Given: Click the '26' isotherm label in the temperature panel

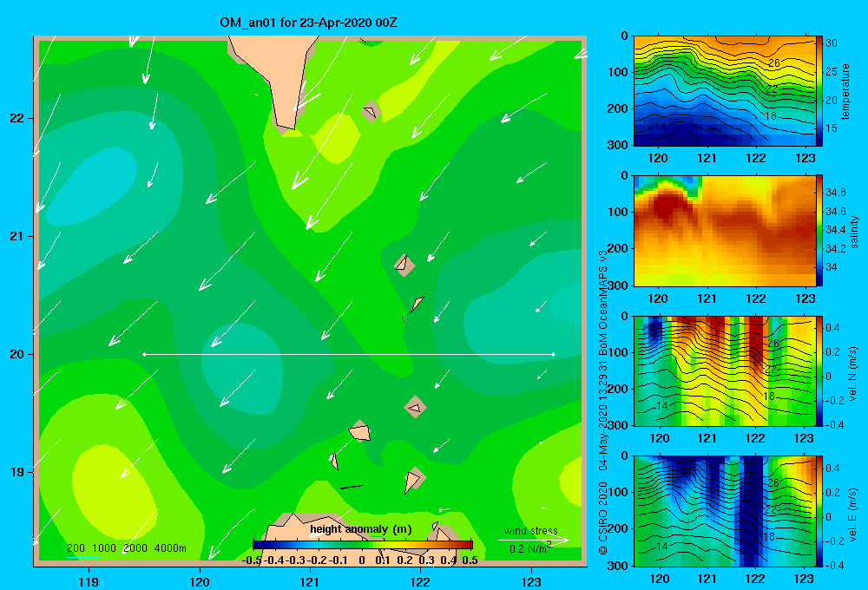Looking at the screenshot, I should tap(774, 63).
